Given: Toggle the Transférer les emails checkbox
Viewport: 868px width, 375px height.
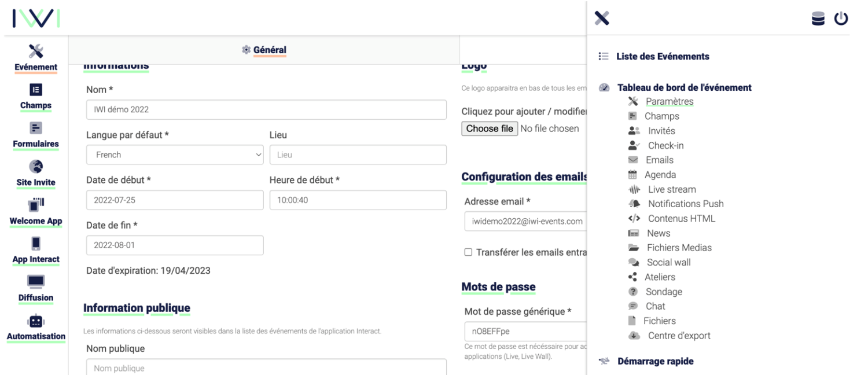Looking at the screenshot, I should click(x=468, y=252).
